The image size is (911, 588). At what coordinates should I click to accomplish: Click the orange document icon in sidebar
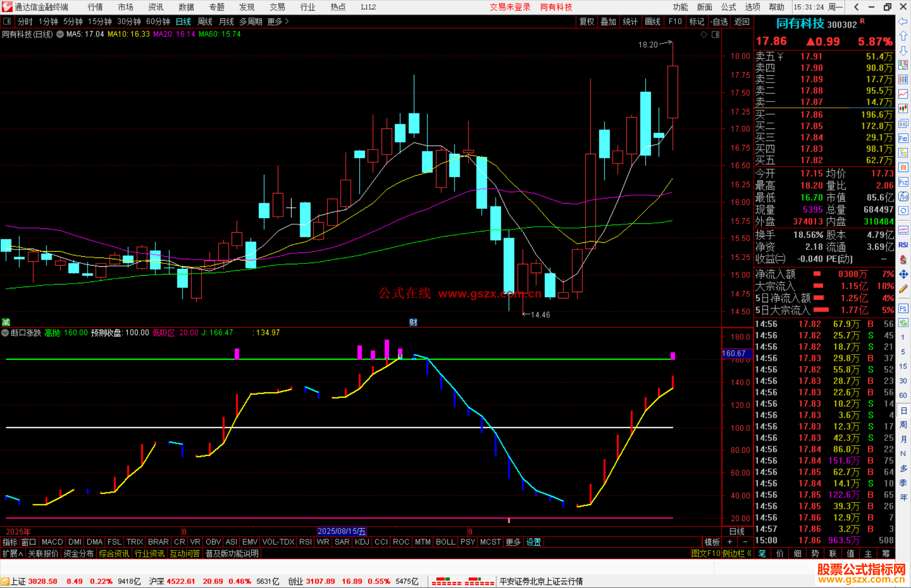(903, 167)
